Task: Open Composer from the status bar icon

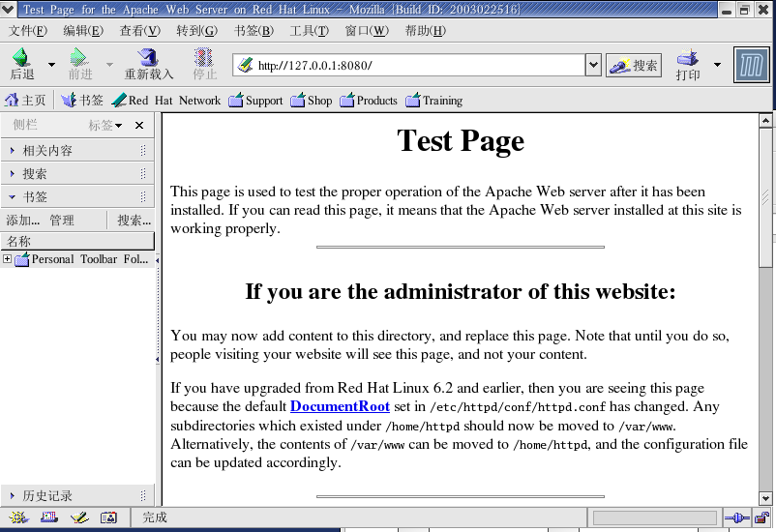Action: 79,517
